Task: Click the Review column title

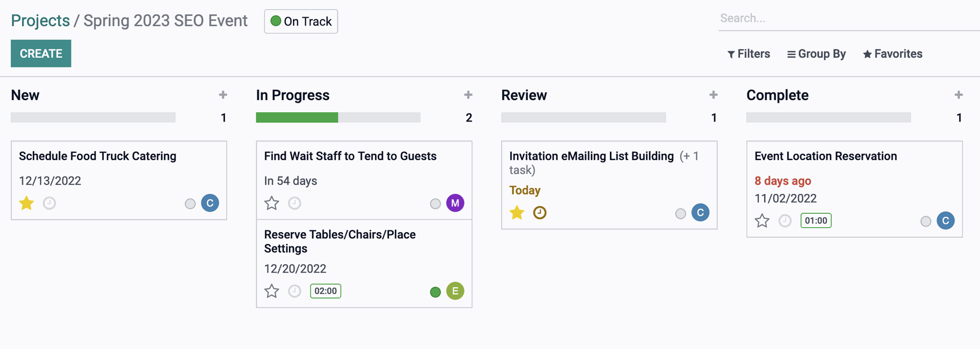Action: [x=524, y=95]
